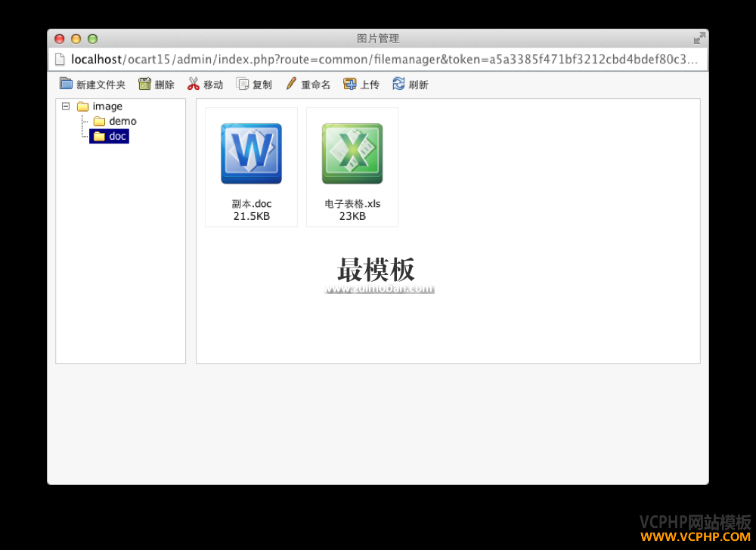The image size is (756, 550).
Task: Click the 新建文件夹 text button
Action: [101, 85]
